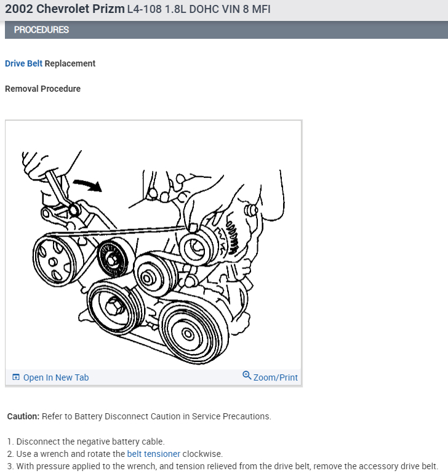Click step 3 about removing accessory drive belt

point(223,466)
